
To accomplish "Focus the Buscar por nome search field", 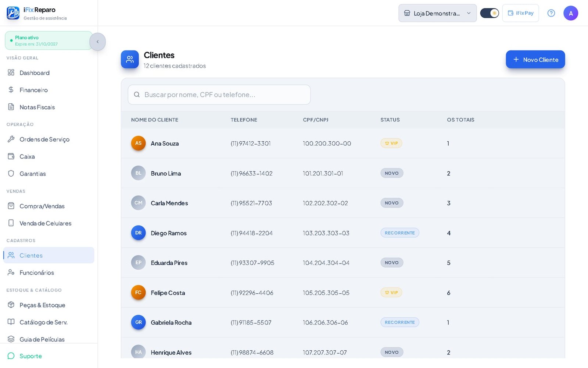I will tap(219, 95).
